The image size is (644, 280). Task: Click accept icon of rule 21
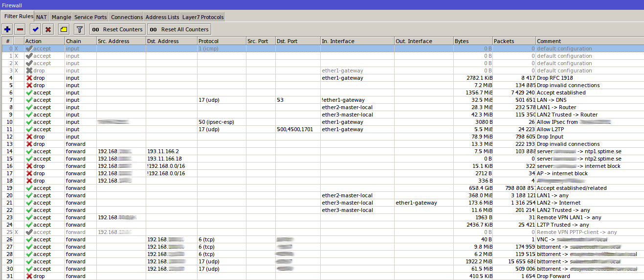tap(29, 203)
